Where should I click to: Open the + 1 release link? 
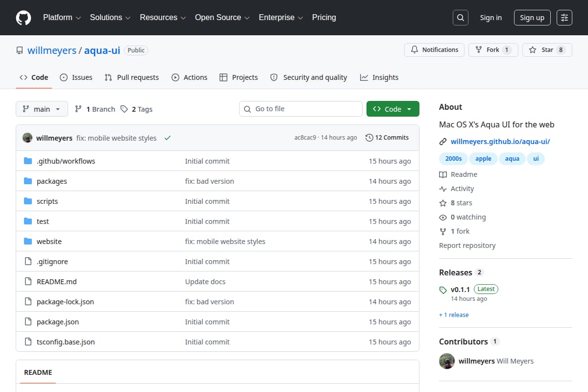(x=454, y=315)
